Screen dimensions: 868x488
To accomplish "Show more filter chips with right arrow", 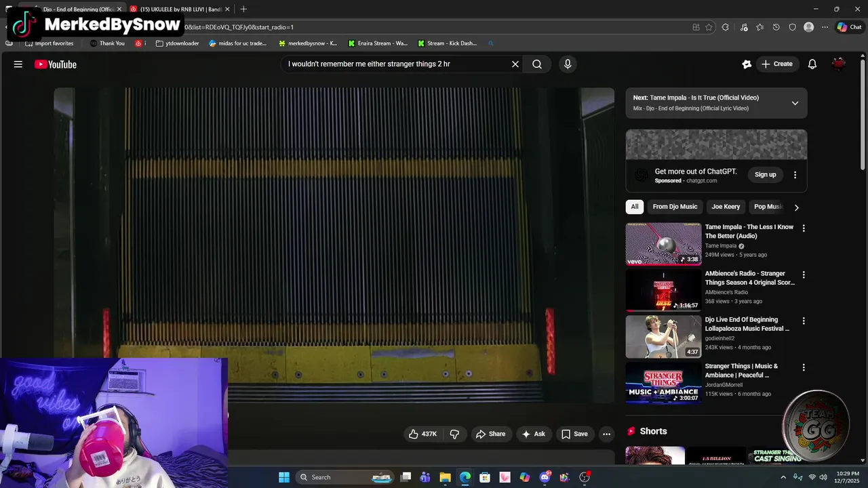I will click(796, 207).
